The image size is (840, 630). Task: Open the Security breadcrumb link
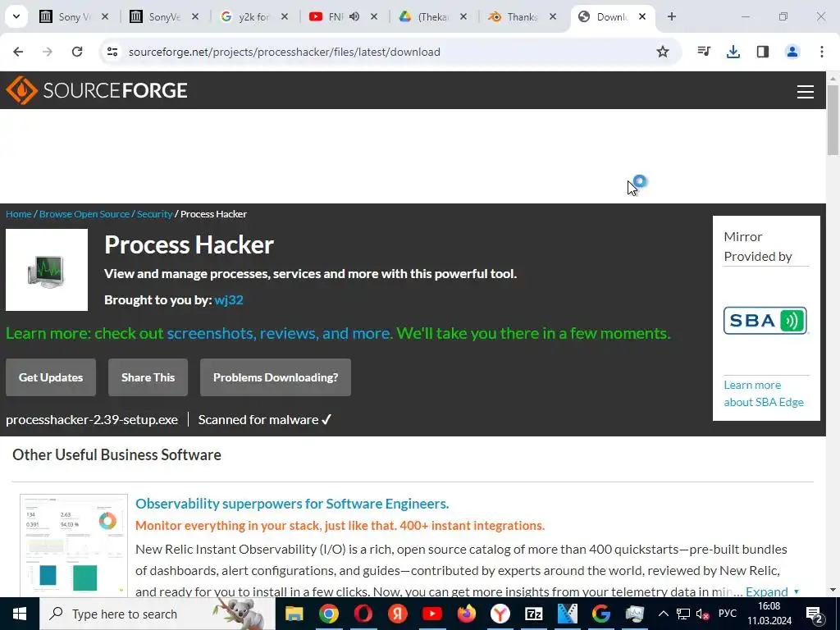(155, 214)
